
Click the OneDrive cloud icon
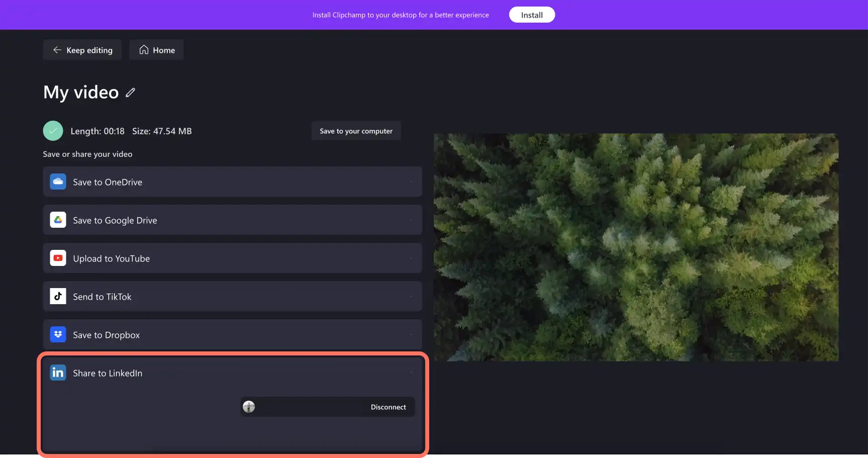(58, 181)
